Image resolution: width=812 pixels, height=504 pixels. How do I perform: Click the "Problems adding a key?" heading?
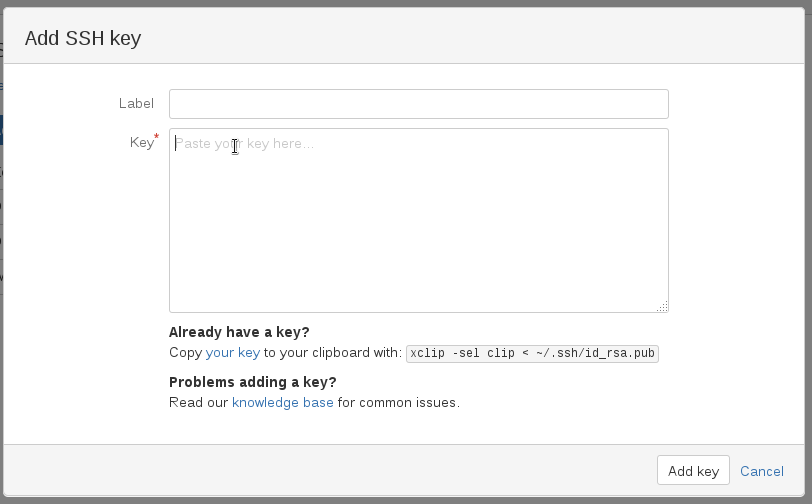252,382
